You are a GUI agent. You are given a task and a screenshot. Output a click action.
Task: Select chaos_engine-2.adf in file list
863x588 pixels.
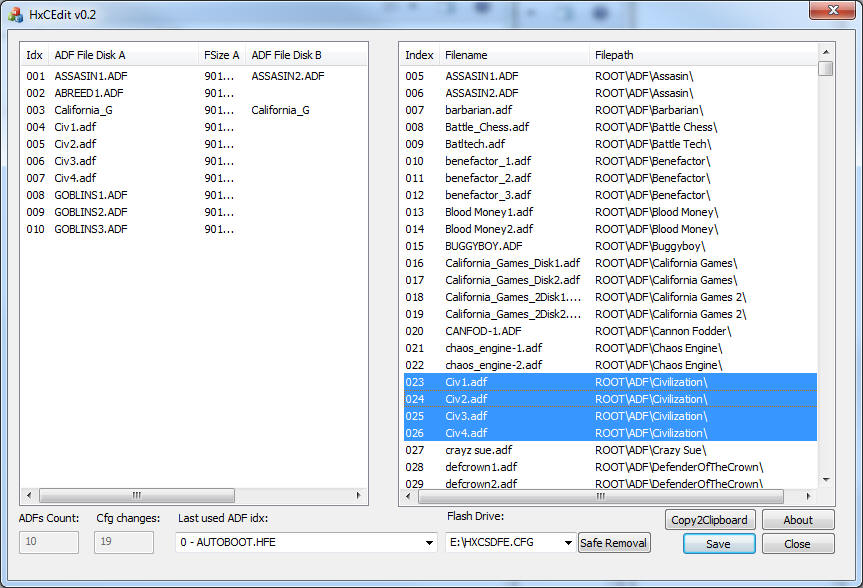pyautogui.click(x=494, y=366)
